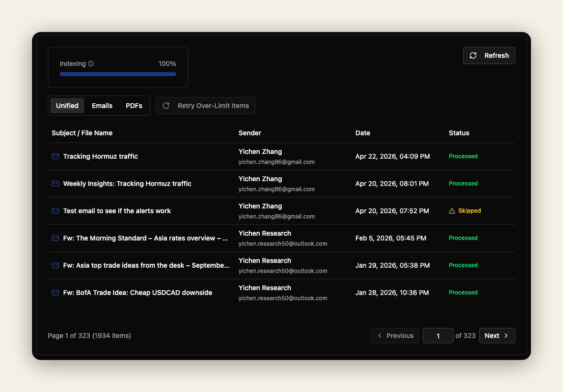
Task: Open Fw: BofA Trade Idea USDCAD email
Action: point(137,293)
